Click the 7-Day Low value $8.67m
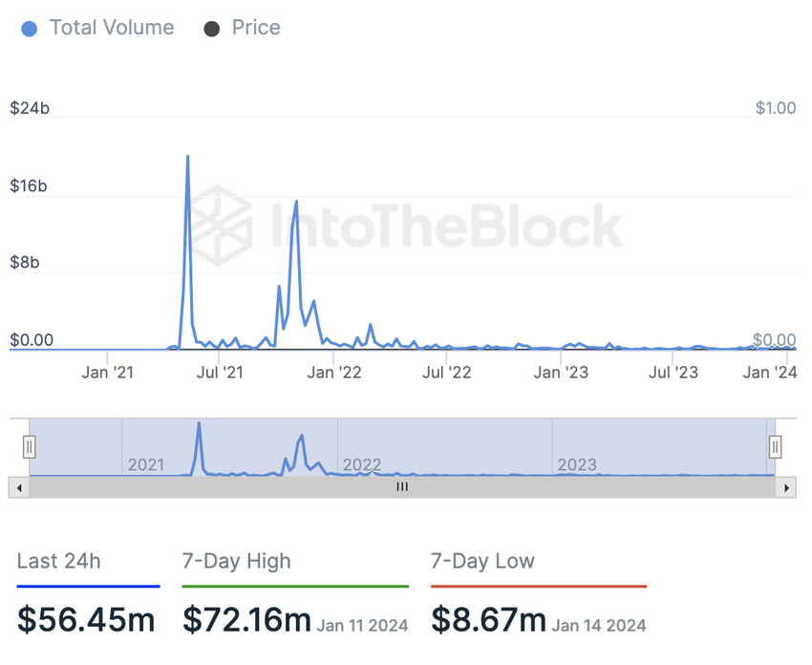812x665 pixels. (x=488, y=620)
